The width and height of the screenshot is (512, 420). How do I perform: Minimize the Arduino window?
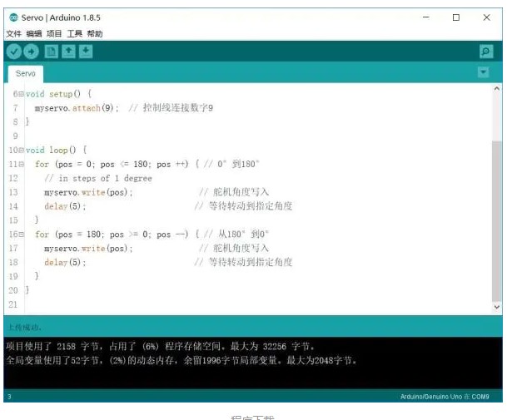[x=426, y=17]
